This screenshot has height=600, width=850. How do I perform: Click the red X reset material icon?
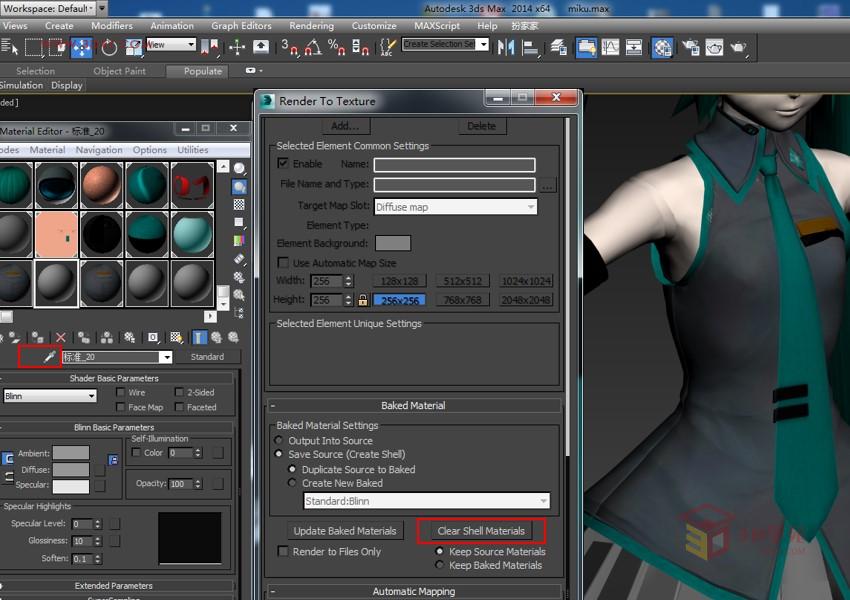61,338
